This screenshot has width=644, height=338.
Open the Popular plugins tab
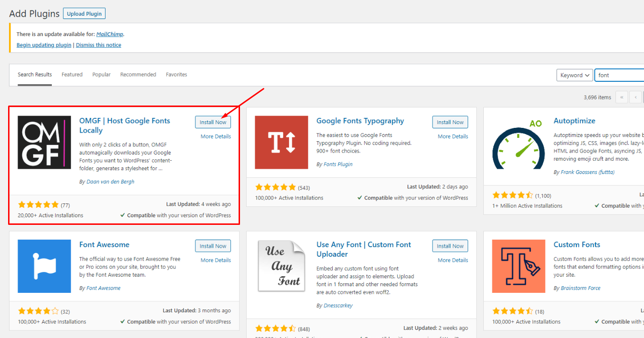tap(101, 74)
